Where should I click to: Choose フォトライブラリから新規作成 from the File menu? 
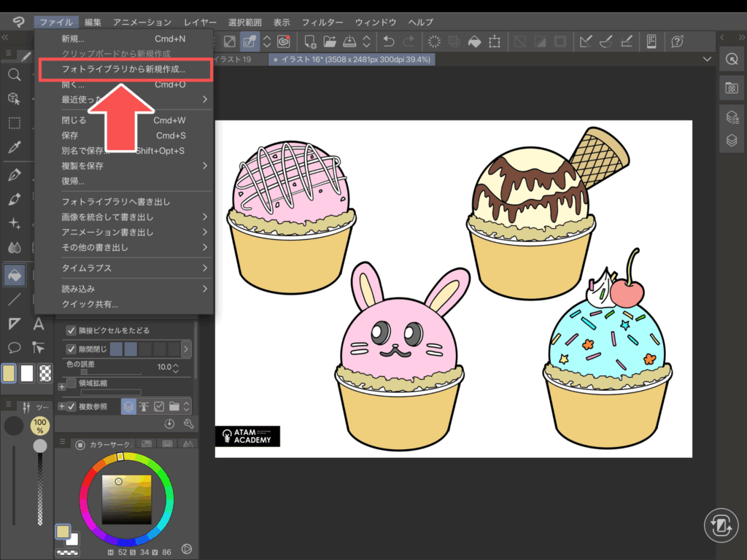coord(124,70)
